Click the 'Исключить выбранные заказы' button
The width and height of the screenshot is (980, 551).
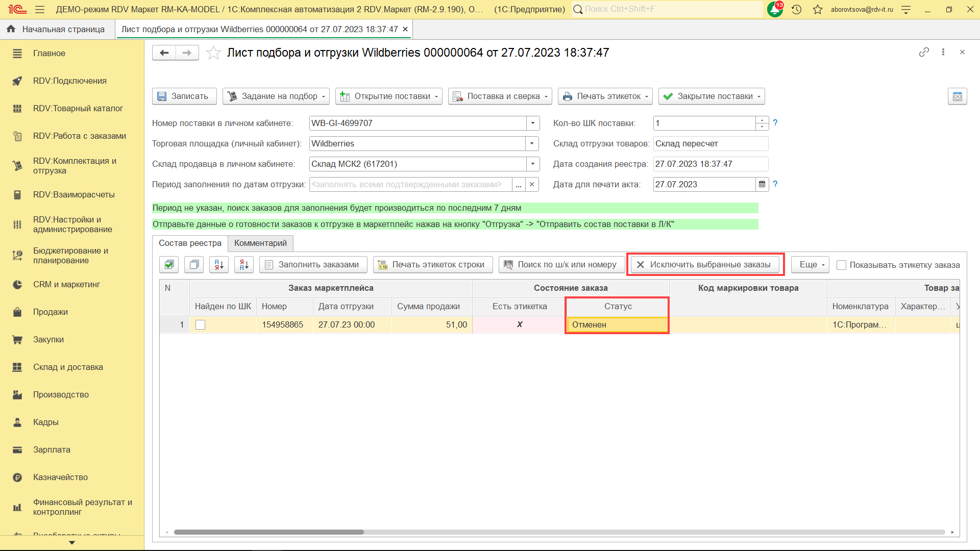[705, 264]
